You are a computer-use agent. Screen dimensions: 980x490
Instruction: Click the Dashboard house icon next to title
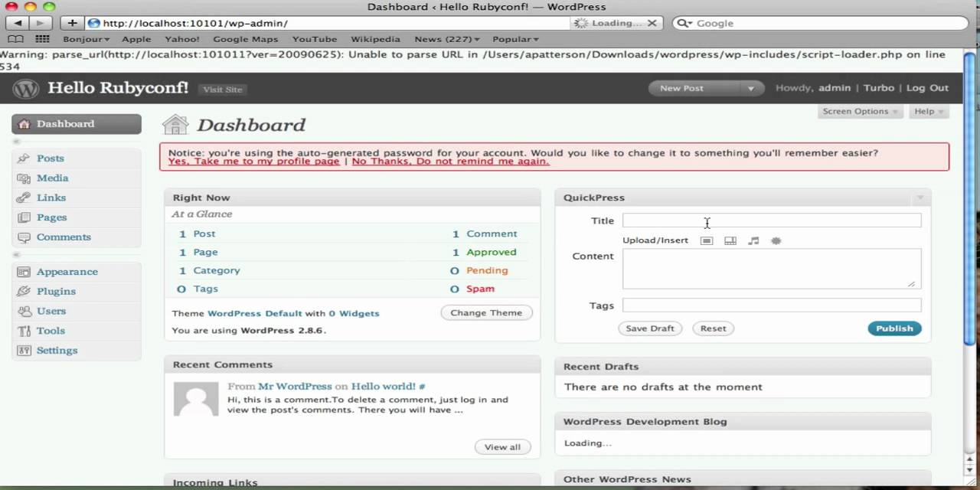click(175, 124)
